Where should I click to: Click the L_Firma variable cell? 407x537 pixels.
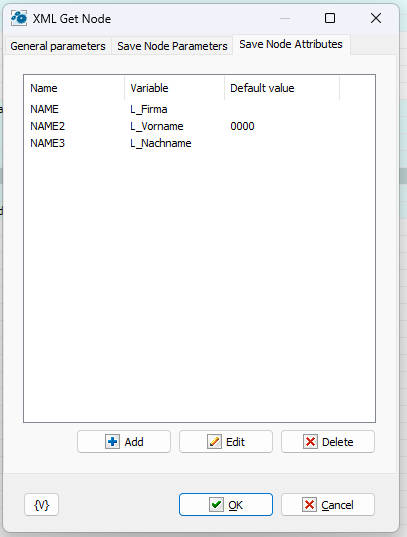click(x=149, y=109)
